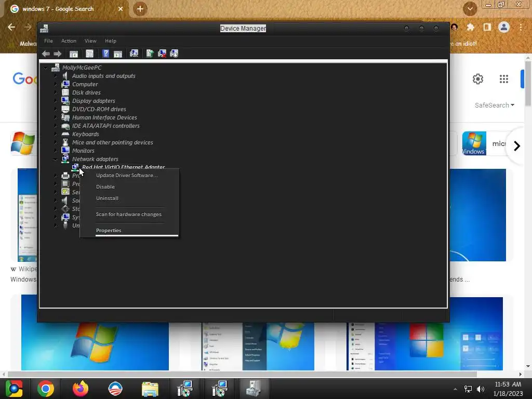Toggle the Show/Hide Action Pane toolbar icon
The width and height of the screenshot is (532, 399).
point(118,54)
